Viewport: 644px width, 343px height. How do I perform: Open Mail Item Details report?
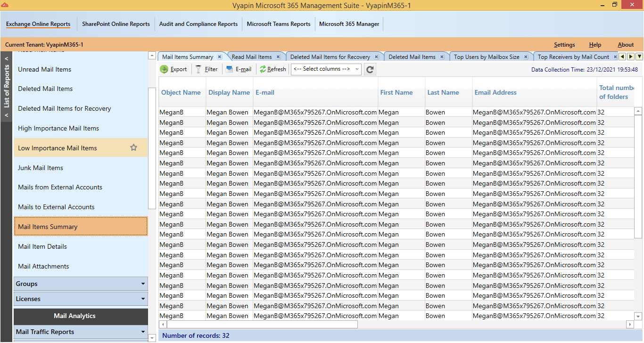tap(81, 246)
